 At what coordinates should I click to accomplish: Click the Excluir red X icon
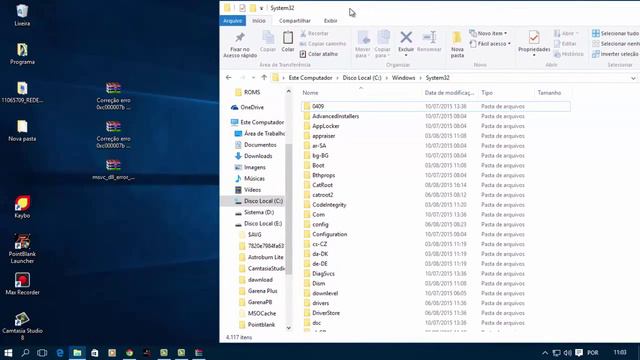pos(406,38)
